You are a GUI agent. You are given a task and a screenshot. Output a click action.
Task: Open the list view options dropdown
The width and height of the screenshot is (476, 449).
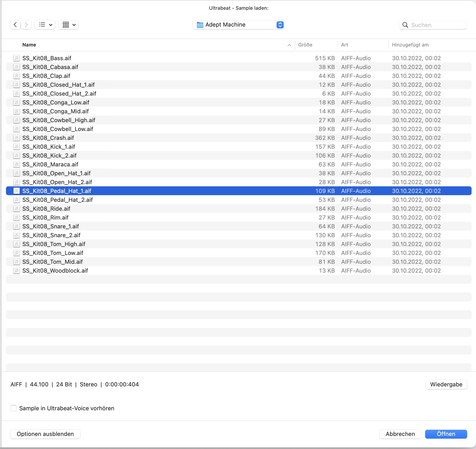[45, 25]
